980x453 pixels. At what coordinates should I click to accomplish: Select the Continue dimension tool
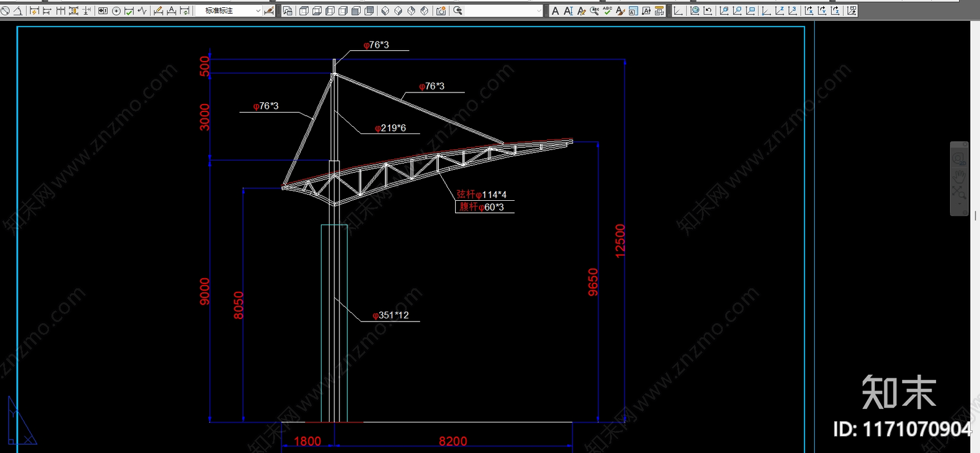click(x=60, y=10)
